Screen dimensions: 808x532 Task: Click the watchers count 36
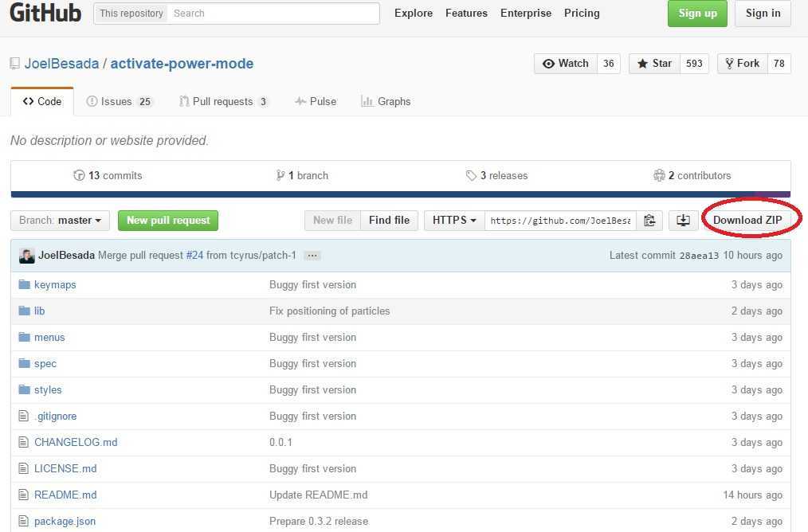609,64
